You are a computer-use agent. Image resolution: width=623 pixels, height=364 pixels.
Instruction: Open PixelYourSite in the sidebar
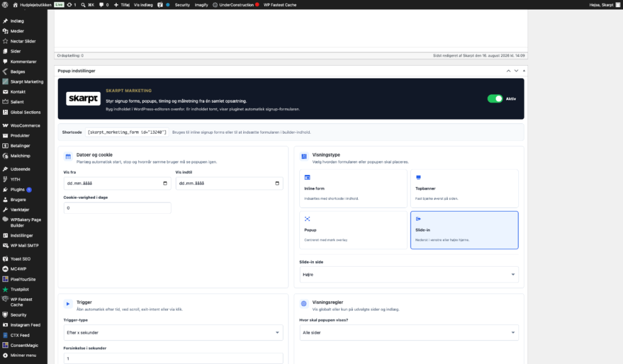[24, 280]
